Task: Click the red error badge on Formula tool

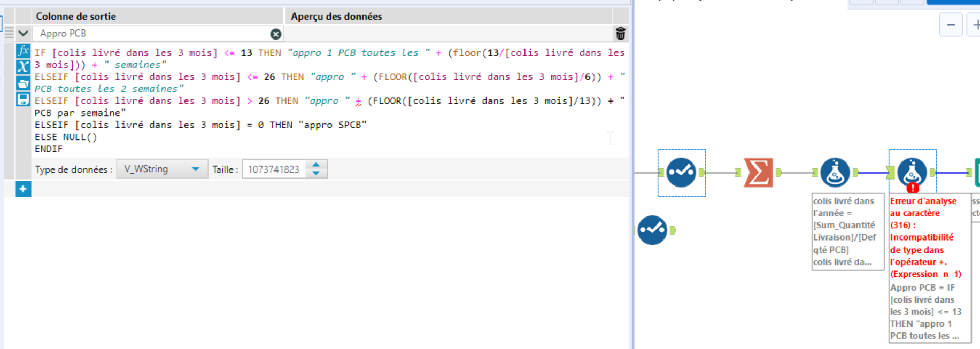Action: point(913,188)
